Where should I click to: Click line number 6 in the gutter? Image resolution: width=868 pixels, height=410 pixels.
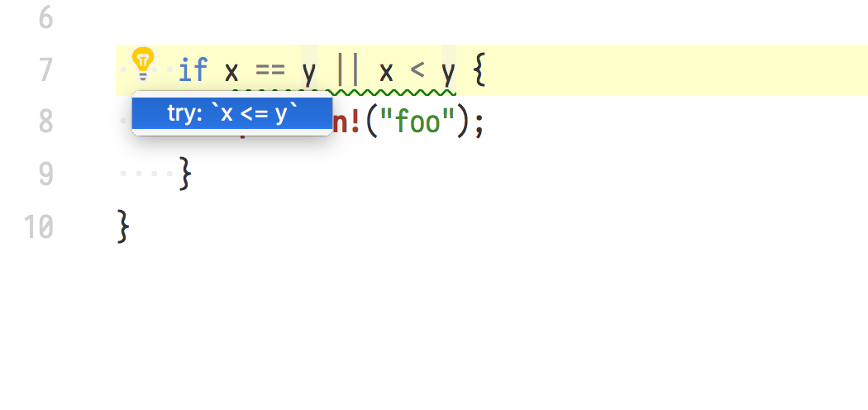(46, 18)
